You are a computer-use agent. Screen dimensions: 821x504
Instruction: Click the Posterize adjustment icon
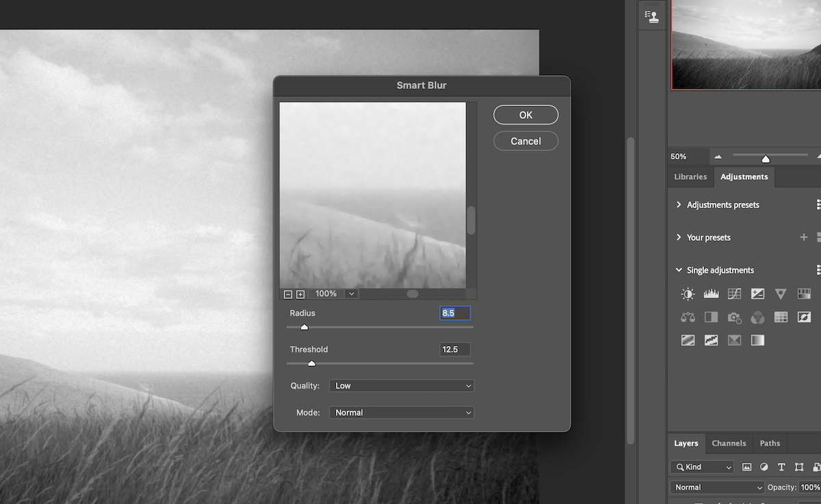click(x=688, y=340)
